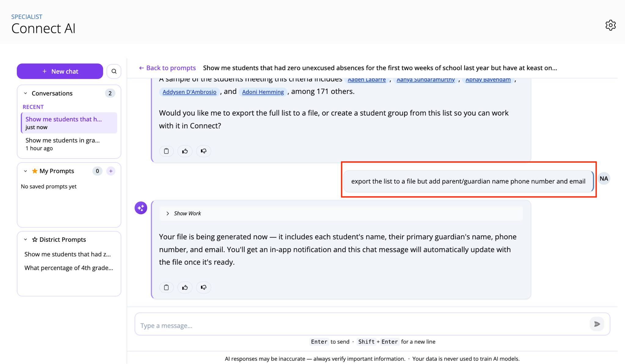The image size is (625, 364).
Task: Copy the file generation response via clipboard icon
Action: tap(166, 287)
